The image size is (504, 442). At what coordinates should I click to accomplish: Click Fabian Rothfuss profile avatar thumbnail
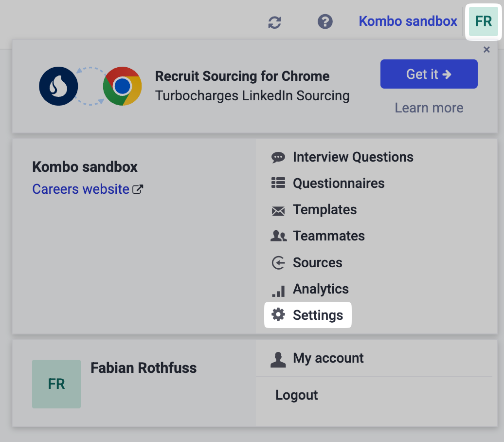click(56, 384)
